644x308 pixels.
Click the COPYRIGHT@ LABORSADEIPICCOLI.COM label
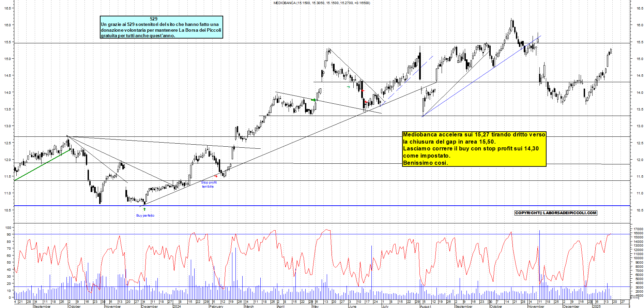[x=556, y=213]
